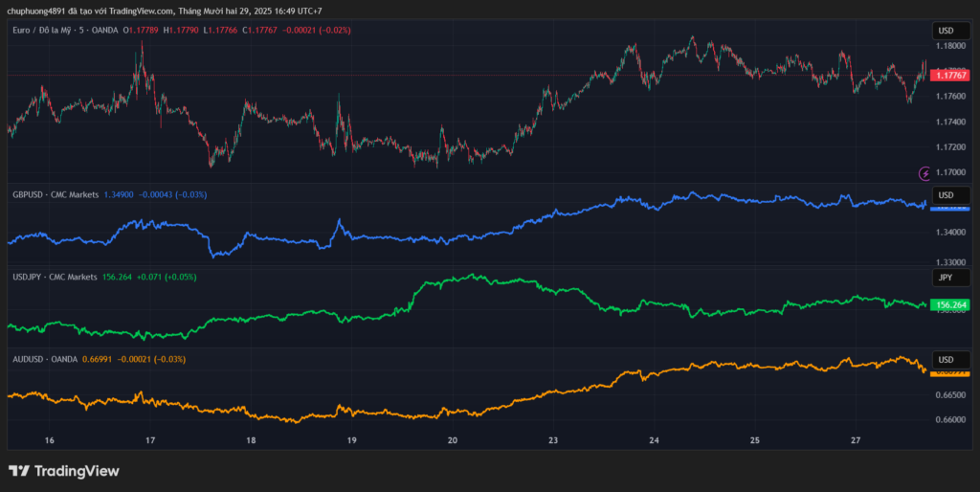This screenshot has height=492, width=980.
Task: Select the USDJPY CMC Markets legend
Action: (55, 277)
